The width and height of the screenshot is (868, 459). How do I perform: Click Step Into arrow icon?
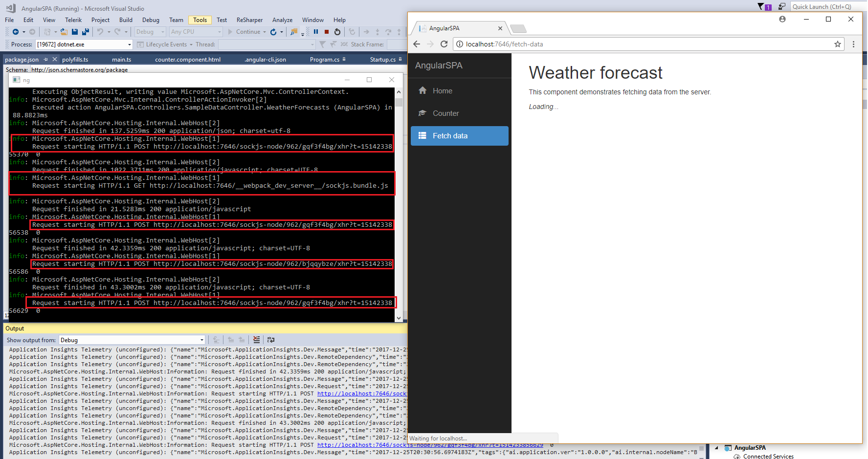[x=378, y=32]
